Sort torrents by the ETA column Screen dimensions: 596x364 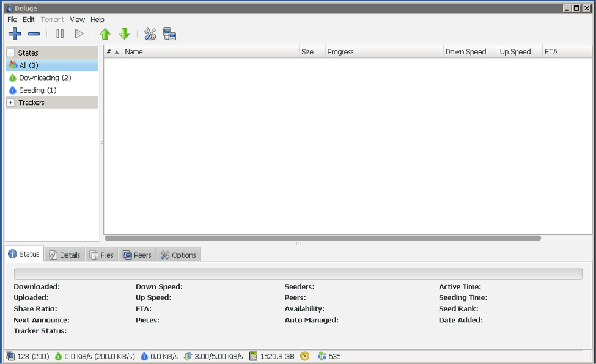click(567, 52)
